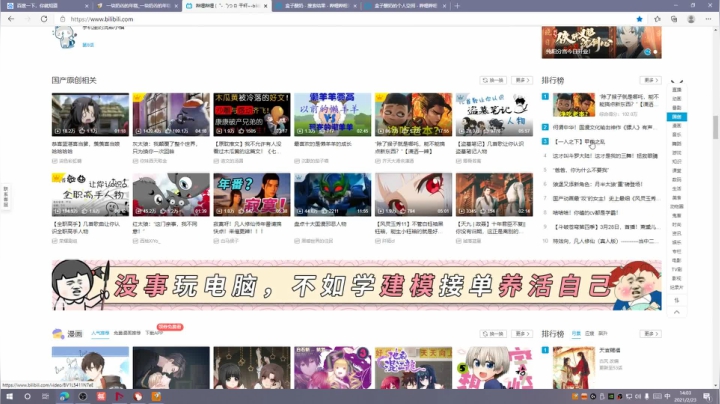This screenshot has height=404, width=720.
Task: Click the 没事玩电脑 modeling ad banner
Action: coord(356,285)
